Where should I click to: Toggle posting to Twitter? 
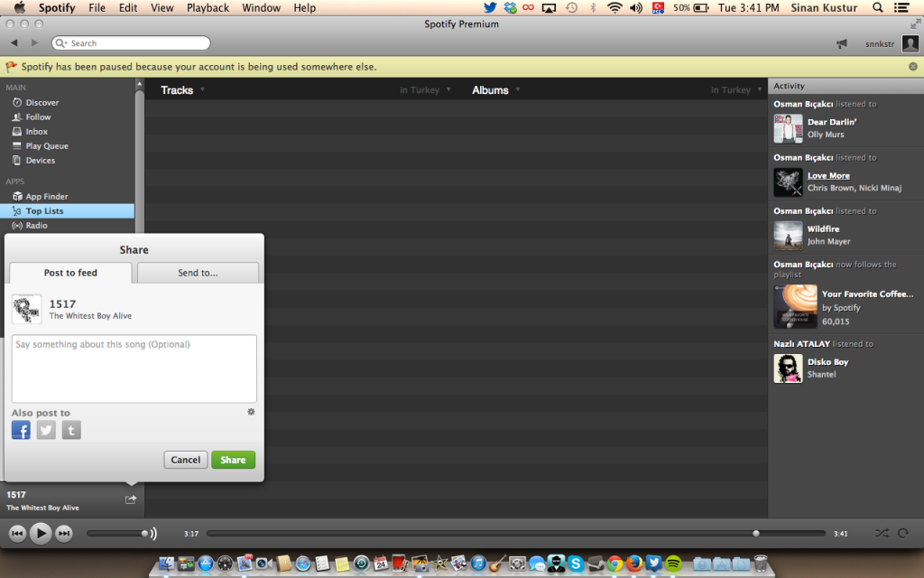[46, 430]
